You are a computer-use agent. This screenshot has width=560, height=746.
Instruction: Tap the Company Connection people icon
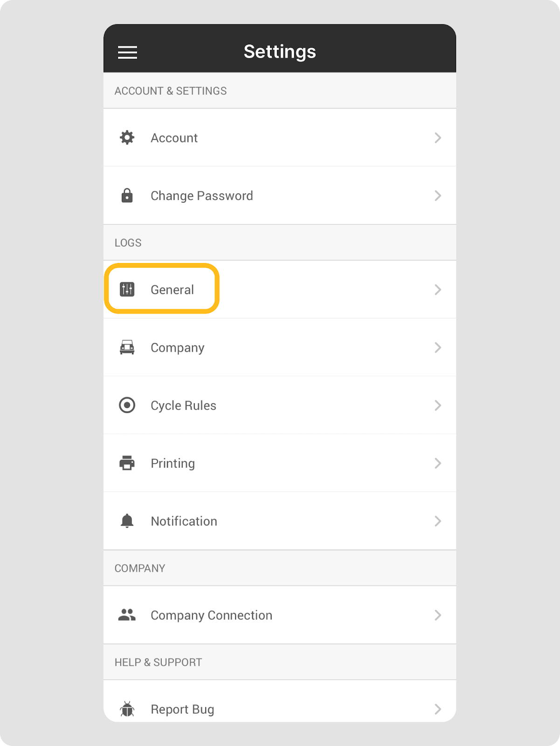[127, 615]
